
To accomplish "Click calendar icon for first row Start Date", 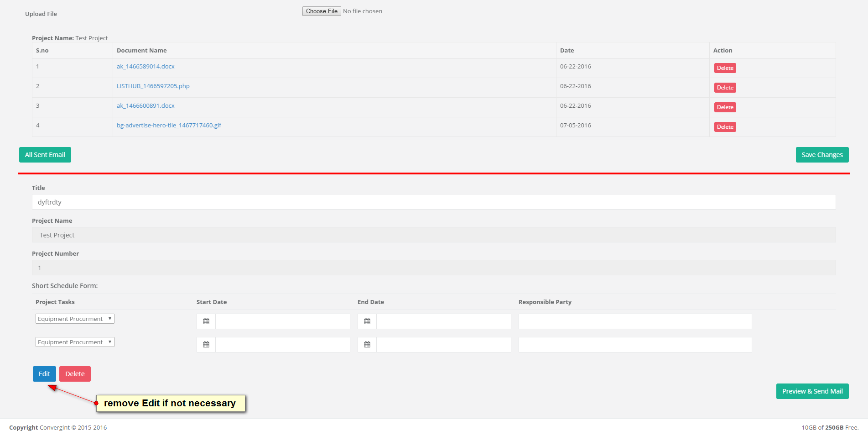I will pyautogui.click(x=206, y=321).
